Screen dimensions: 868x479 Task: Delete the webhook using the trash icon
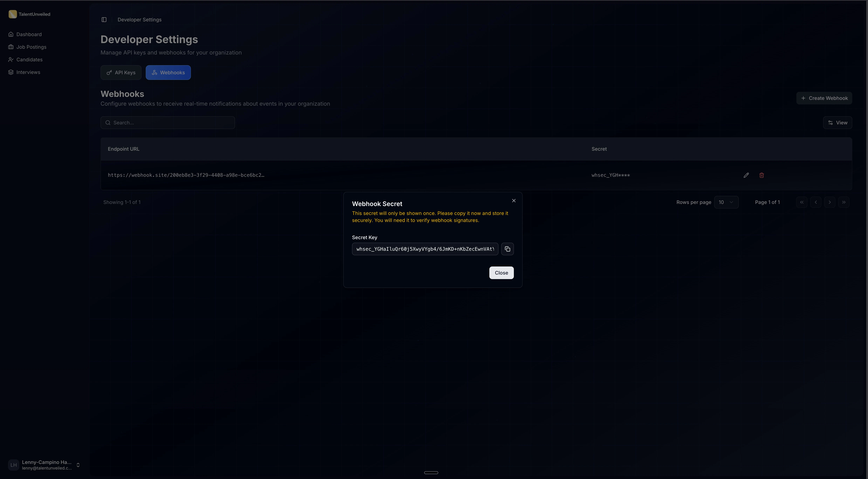click(762, 175)
